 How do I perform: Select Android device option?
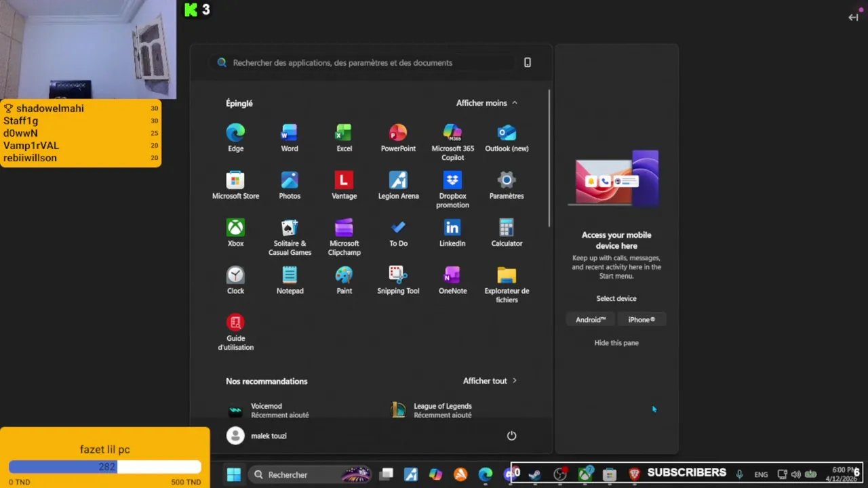point(591,320)
